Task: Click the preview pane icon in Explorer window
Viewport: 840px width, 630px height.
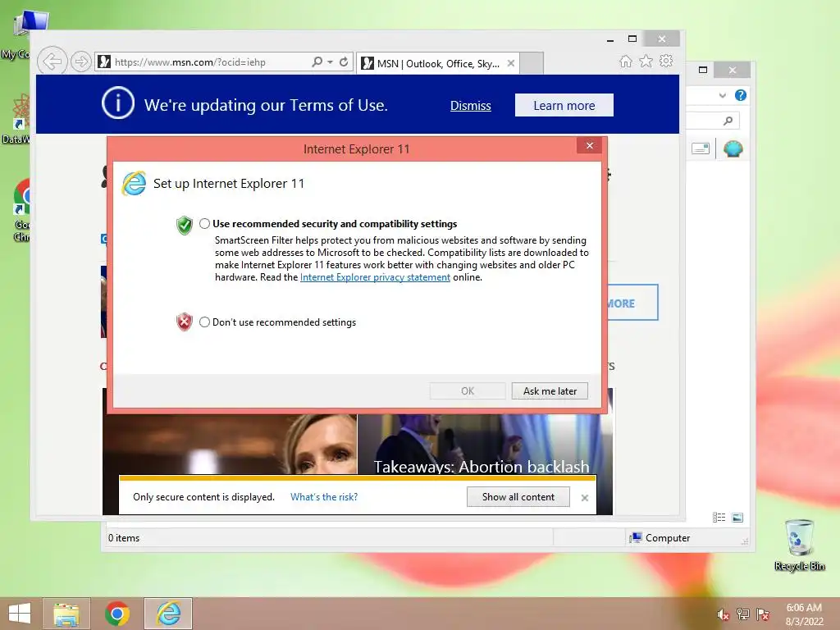Action: [701, 148]
